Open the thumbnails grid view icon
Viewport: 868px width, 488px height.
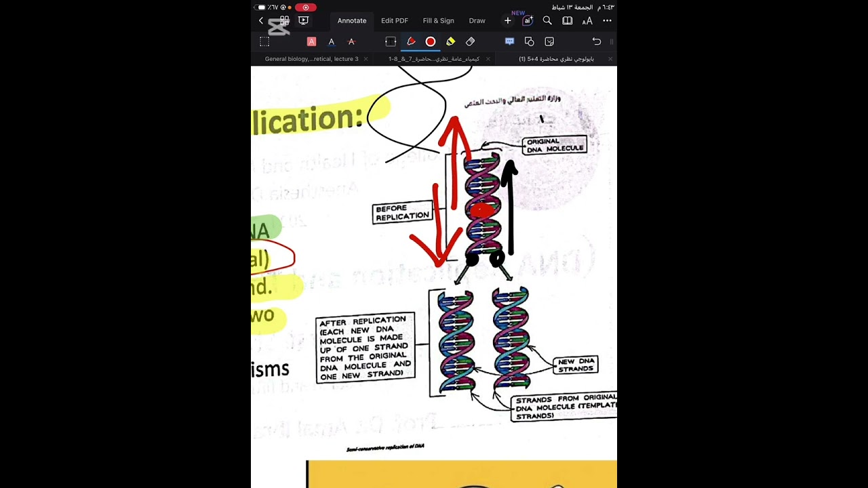click(284, 21)
